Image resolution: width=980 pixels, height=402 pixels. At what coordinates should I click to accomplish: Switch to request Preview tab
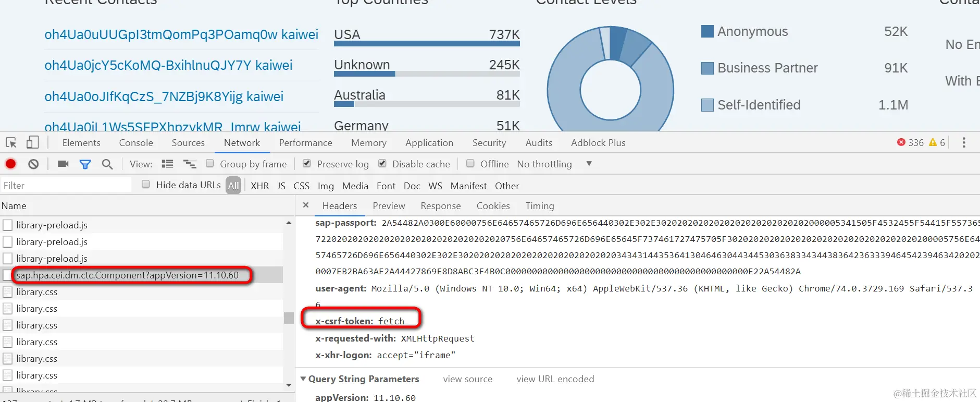(x=389, y=206)
